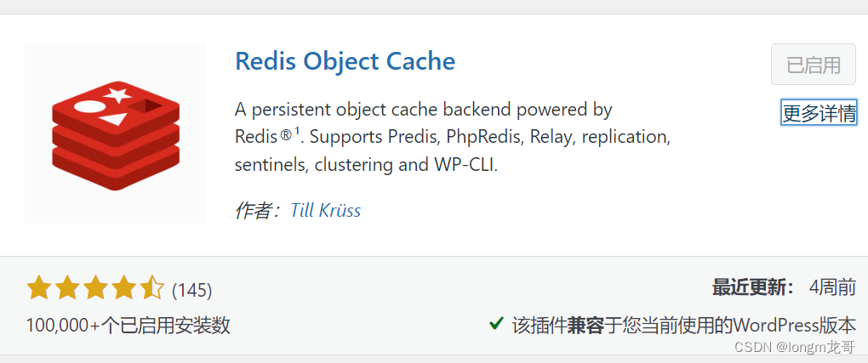Click the green compatibility checkmark icon
Viewport: 868px width, 363px height.
click(497, 323)
